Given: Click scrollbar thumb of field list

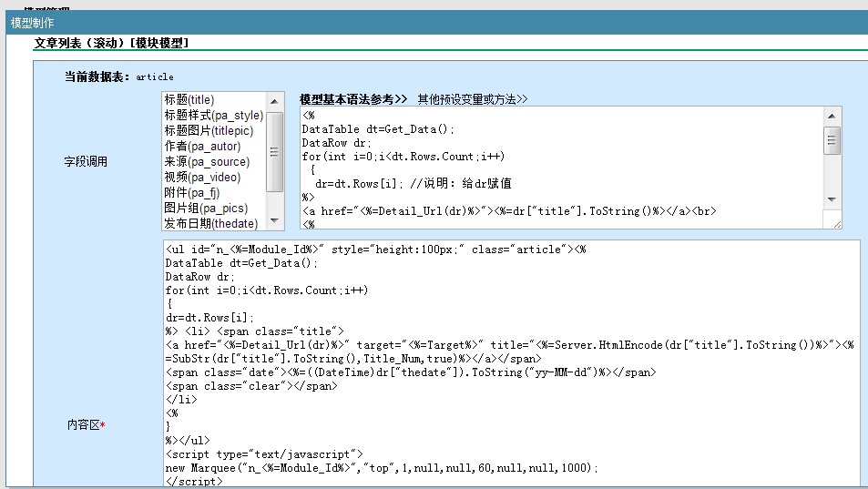Looking at the screenshot, I should 275,150.
